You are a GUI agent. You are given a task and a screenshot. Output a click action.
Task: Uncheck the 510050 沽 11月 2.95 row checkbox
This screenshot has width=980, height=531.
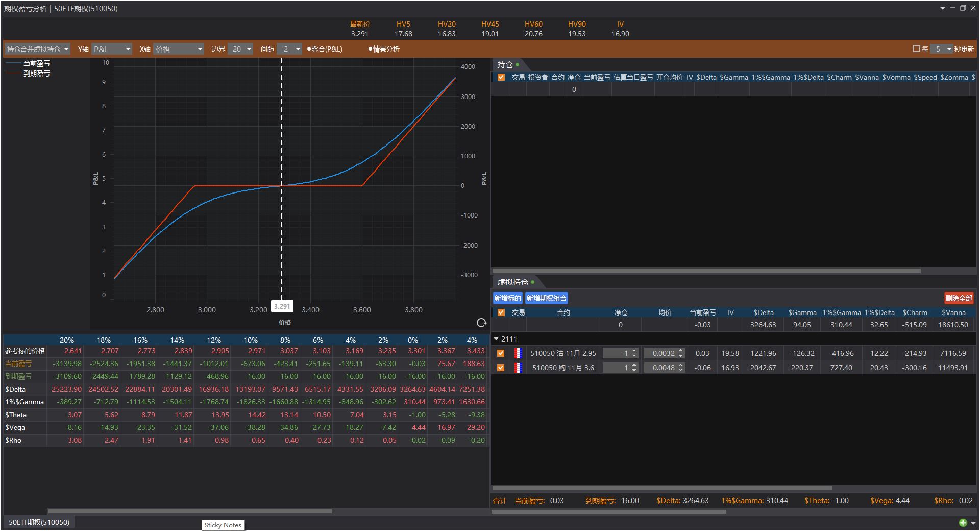click(x=501, y=353)
